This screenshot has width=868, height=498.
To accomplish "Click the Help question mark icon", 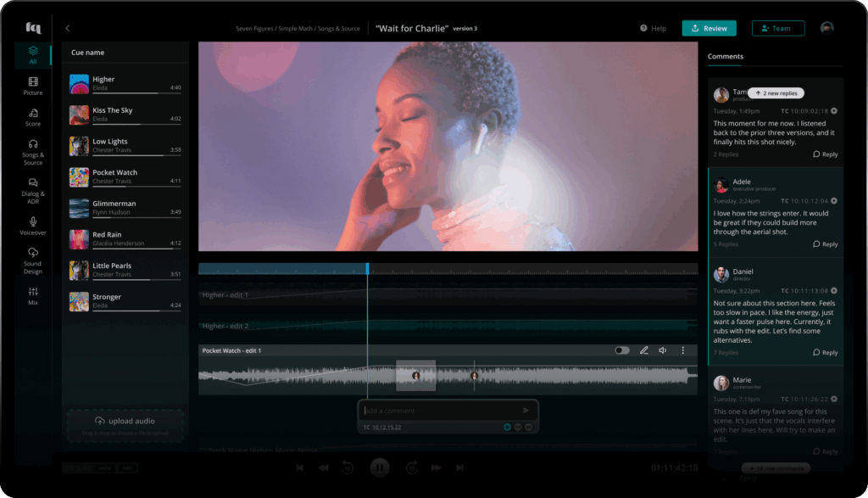I will point(644,29).
